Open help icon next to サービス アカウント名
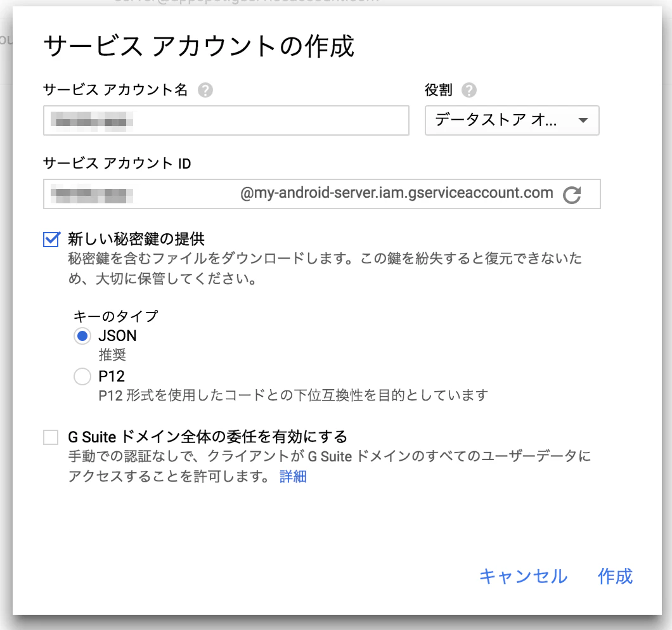 (x=205, y=90)
